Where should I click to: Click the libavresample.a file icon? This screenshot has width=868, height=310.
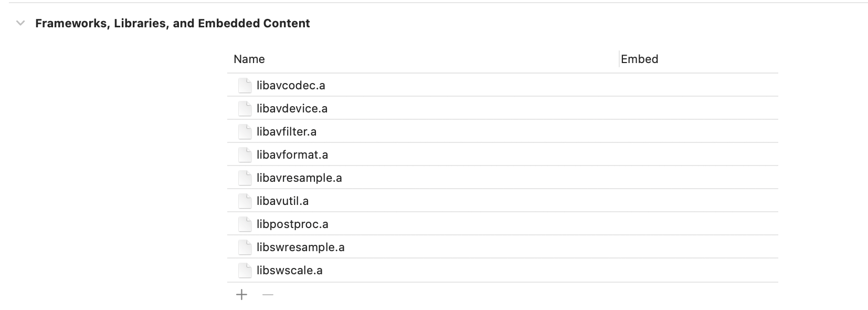tap(245, 178)
